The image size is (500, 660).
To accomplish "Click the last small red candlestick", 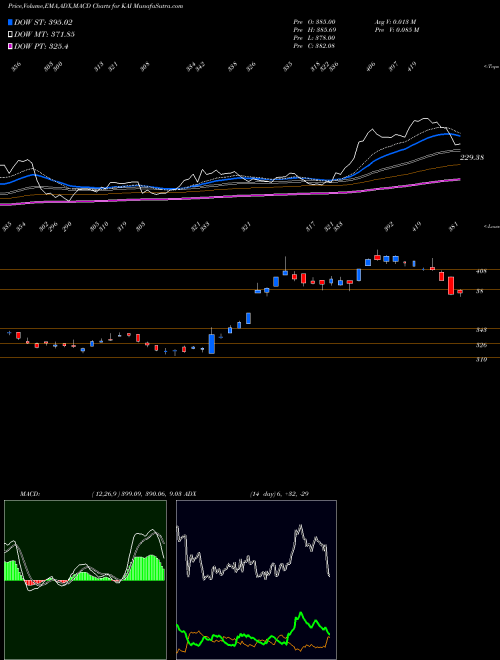I will pos(460,291).
